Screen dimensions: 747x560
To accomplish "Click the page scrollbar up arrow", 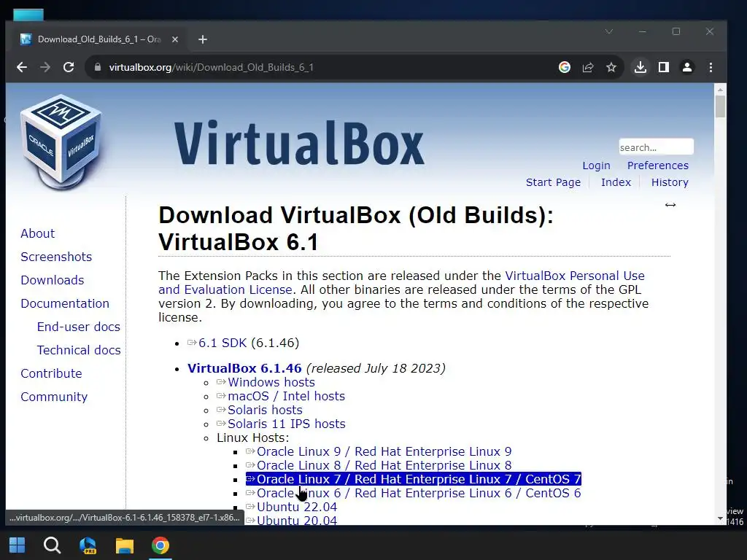I will [720, 89].
